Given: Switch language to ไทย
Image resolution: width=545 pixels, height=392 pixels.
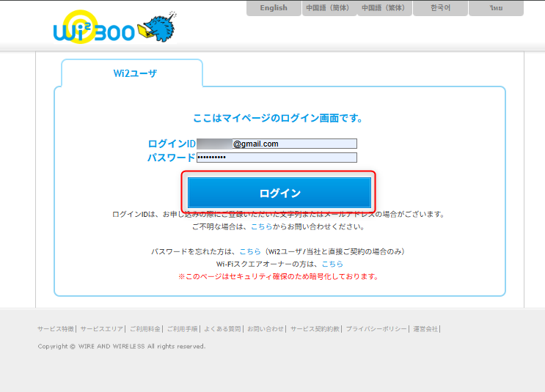Looking at the screenshot, I should click(x=496, y=8).
